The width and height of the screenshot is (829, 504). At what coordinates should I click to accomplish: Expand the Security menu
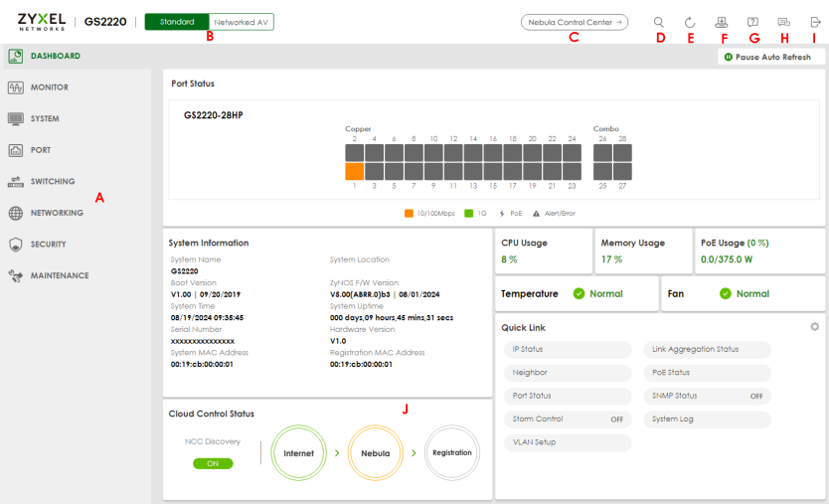(x=48, y=245)
